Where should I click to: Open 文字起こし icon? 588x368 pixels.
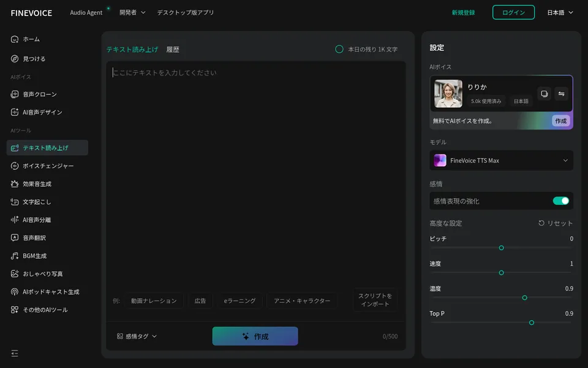click(x=15, y=202)
